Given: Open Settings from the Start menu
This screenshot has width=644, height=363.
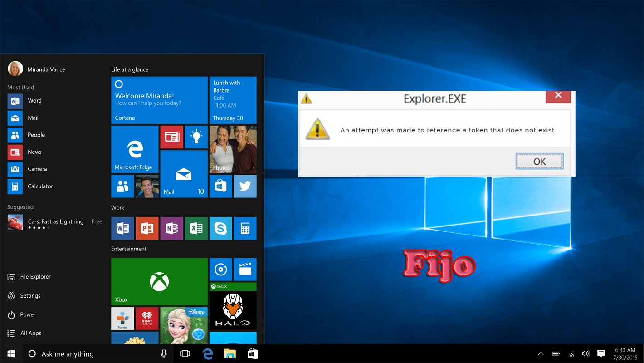Looking at the screenshot, I should click(30, 296).
